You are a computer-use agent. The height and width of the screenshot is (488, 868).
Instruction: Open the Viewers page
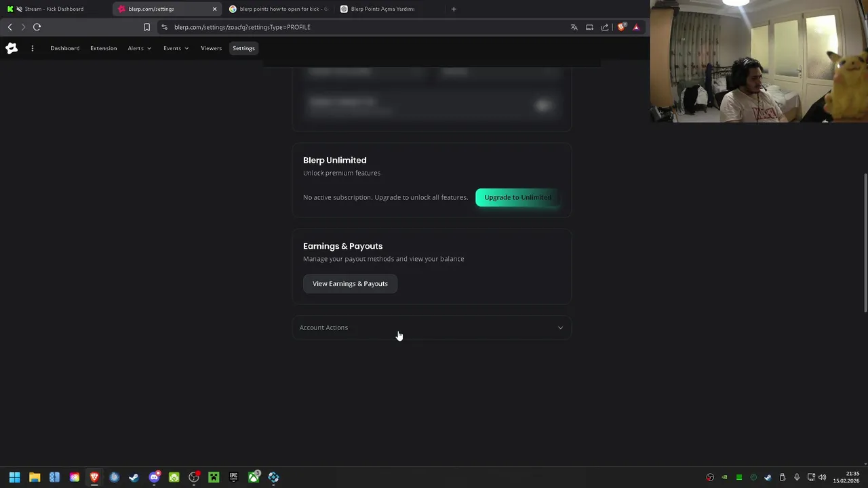pos(211,48)
